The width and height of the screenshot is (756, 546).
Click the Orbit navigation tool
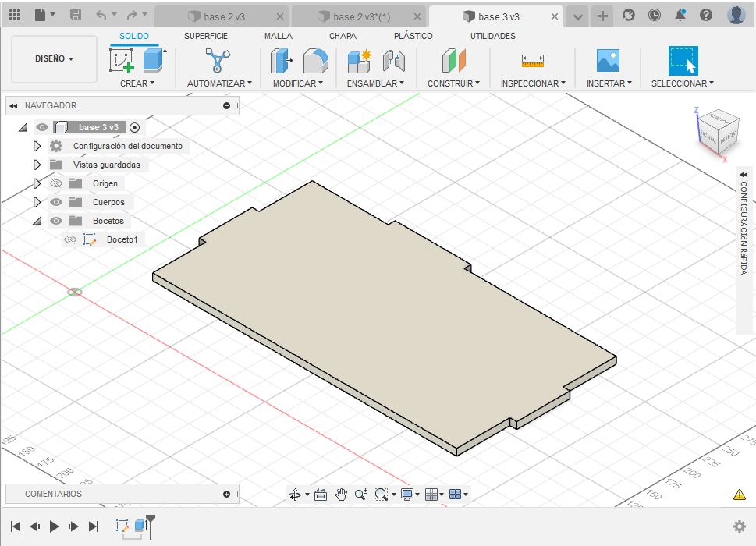click(295, 494)
